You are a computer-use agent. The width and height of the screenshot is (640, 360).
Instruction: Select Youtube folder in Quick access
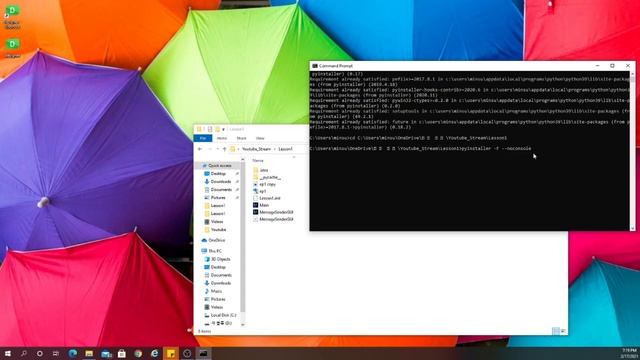[218, 230]
